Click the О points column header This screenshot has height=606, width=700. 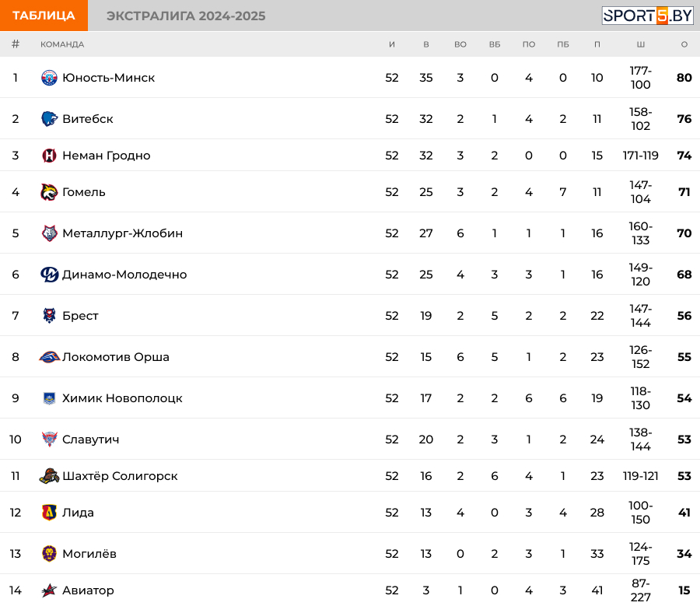tap(684, 44)
